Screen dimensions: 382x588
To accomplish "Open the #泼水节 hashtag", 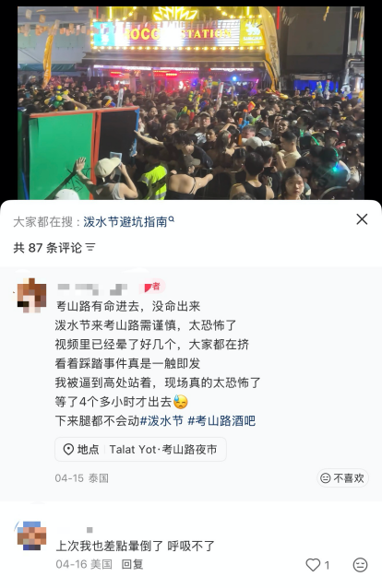I will coord(161,421).
